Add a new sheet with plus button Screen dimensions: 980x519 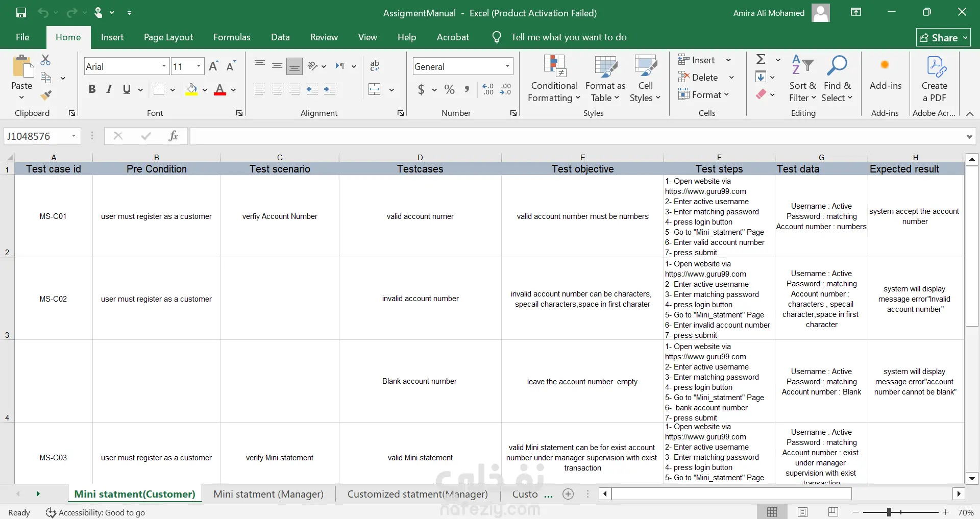(x=568, y=494)
